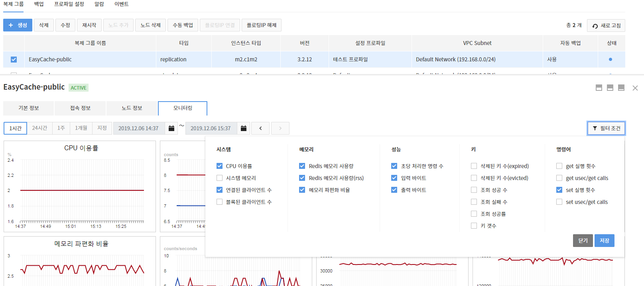Click the 수정 edit button
Viewport: 644px width, 286px height.
(x=65, y=25)
